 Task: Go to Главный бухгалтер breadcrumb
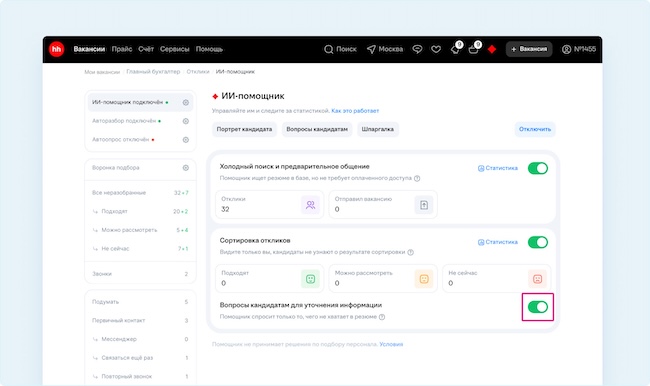tap(153, 72)
